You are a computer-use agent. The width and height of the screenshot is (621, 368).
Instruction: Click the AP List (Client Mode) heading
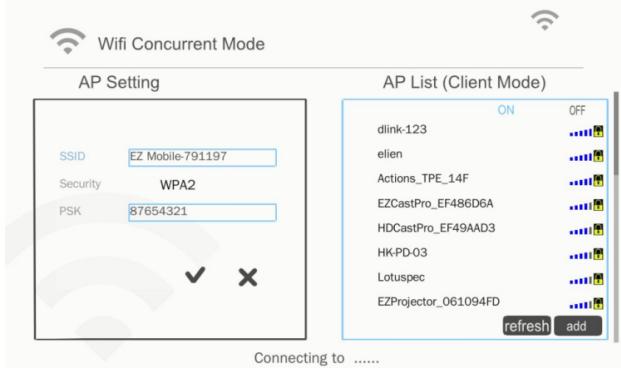tap(464, 82)
